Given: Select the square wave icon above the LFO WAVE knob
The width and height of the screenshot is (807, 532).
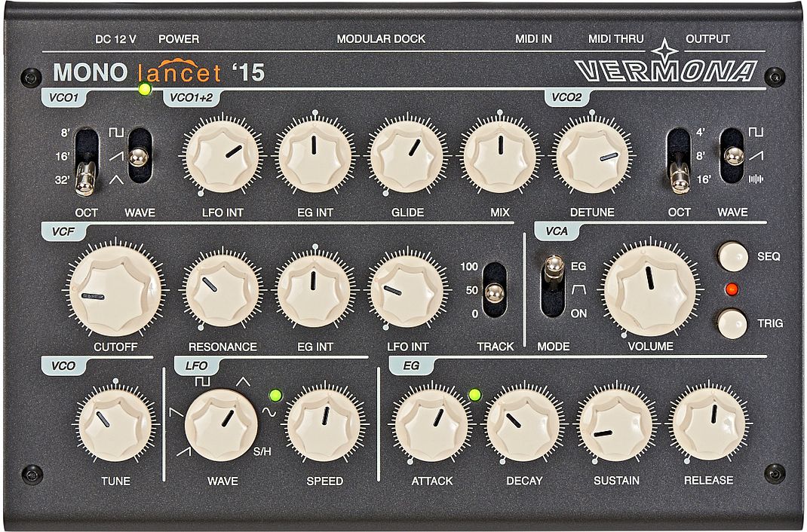Looking at the screenshot, I should click(x=202, y=381).
